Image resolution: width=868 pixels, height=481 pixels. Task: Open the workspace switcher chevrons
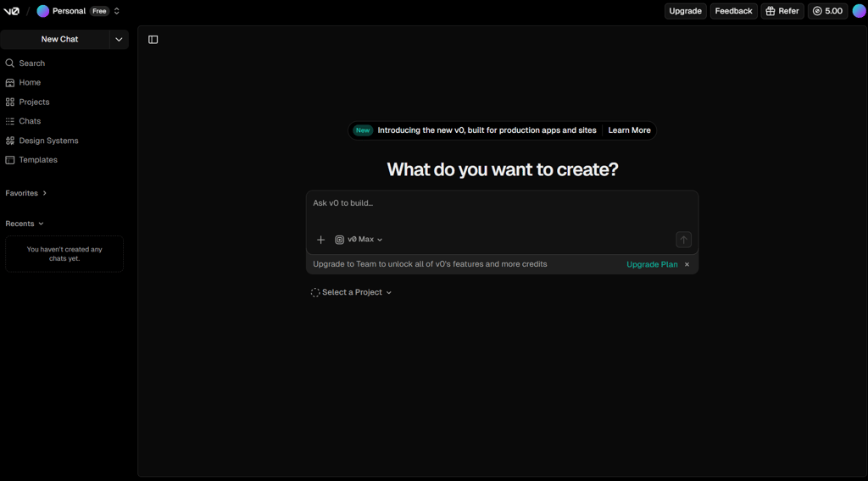click(117, 11)
